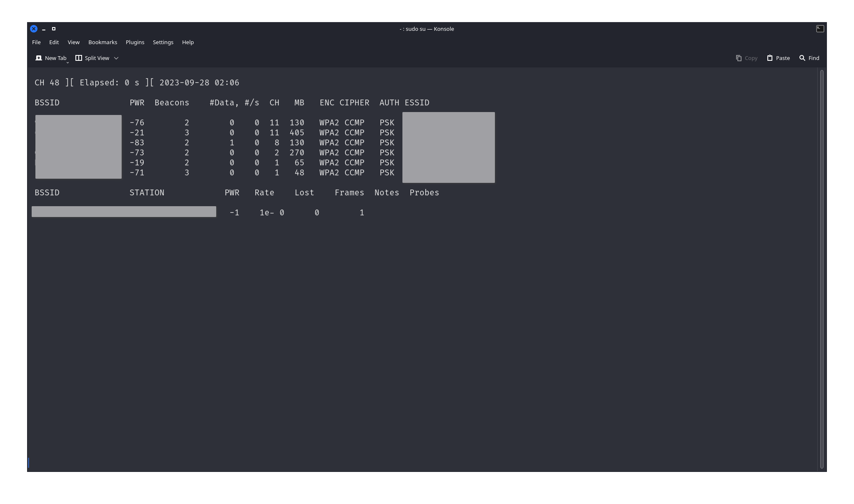
Task: Click the -1 station power value
Action: pos(235,212)
